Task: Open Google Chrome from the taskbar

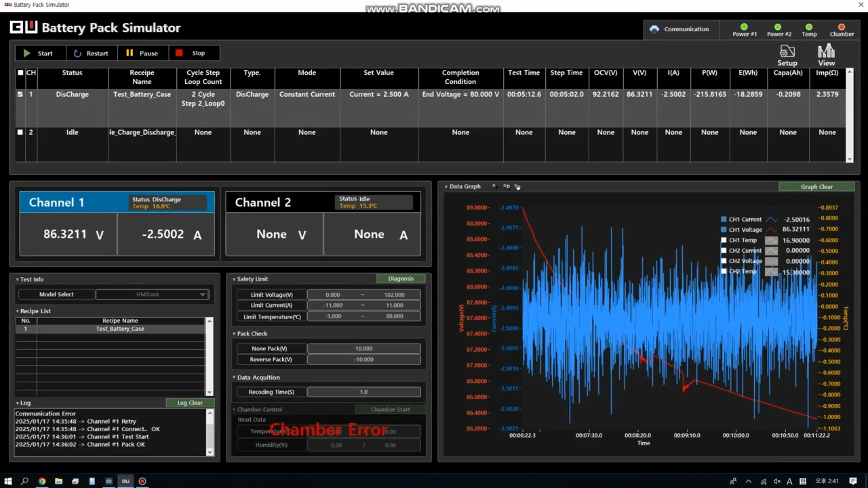Action: tap(42, 481)
